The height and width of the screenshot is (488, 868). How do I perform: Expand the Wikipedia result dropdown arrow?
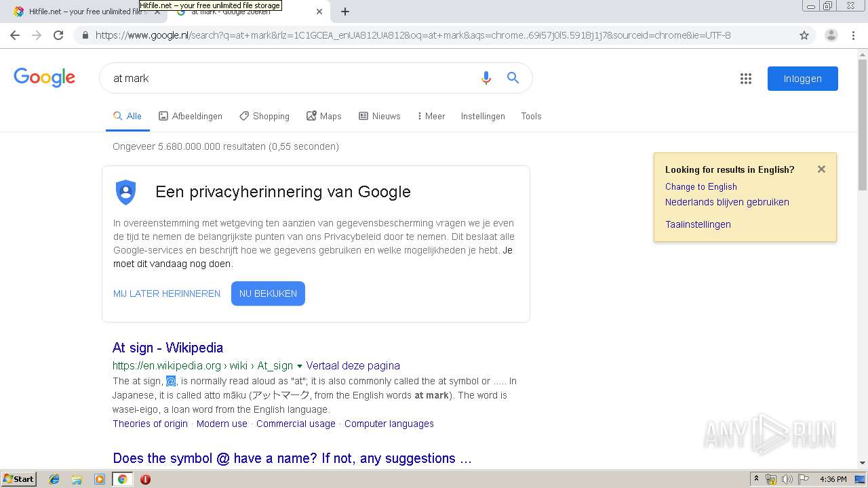click(300, 366)
